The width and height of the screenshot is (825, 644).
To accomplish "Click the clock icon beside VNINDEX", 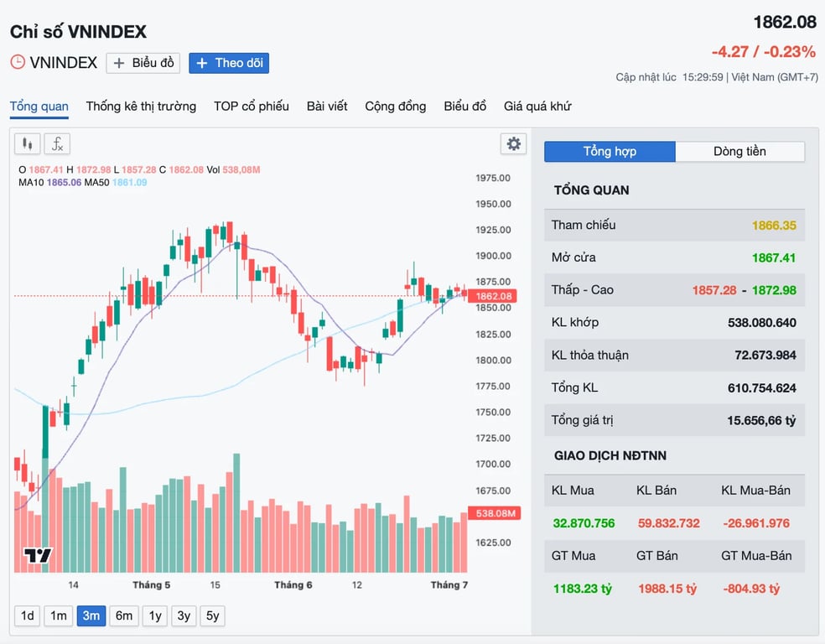I will click(18, 62).
